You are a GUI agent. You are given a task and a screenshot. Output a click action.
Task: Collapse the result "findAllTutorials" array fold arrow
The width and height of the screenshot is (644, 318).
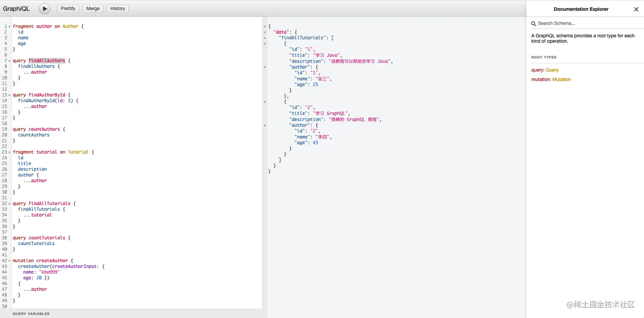pos(265,38)
